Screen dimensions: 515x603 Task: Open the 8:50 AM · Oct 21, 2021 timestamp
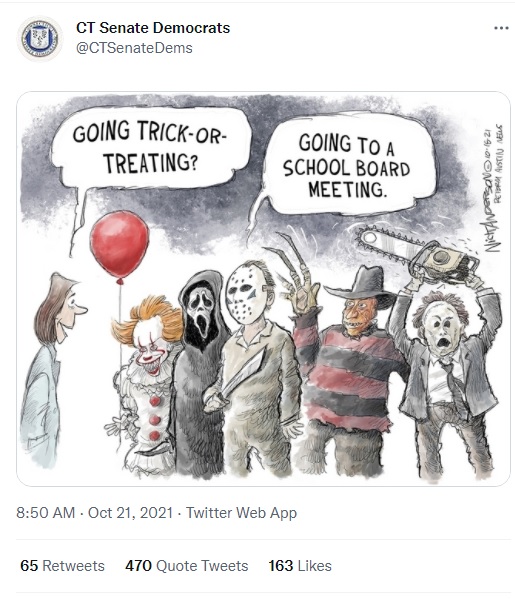click(95, 513)
